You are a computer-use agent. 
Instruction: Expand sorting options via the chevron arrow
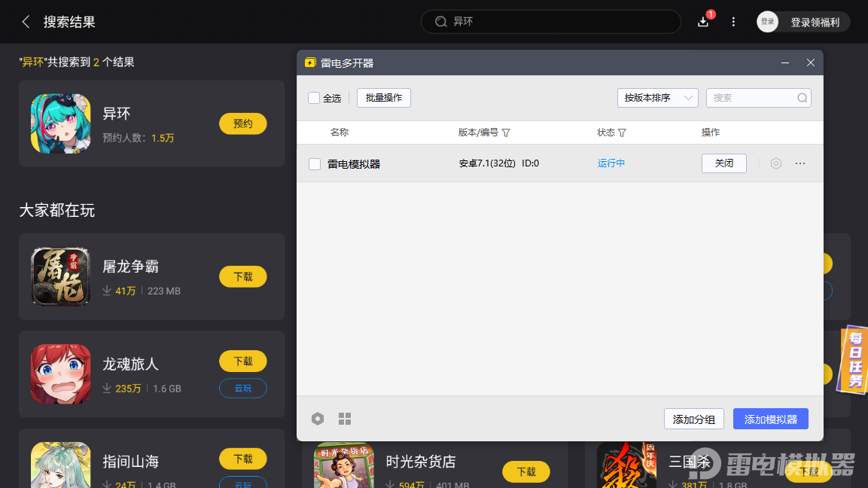(687, 98)
